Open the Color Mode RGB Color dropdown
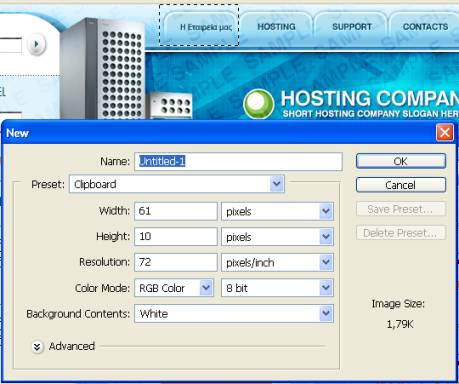The height and width of the screenshot is (384, 459). click(x=174, y=288)
